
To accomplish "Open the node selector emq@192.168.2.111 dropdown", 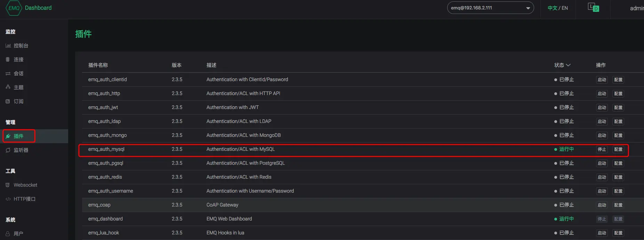I will coord(490,8).
